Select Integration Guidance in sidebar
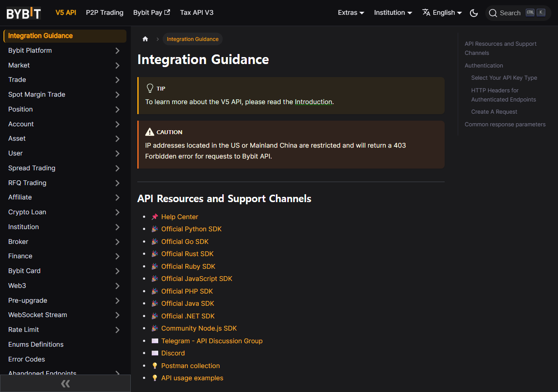Image resolution: width=558 pixels, height=392 pixels. point(65,36)
